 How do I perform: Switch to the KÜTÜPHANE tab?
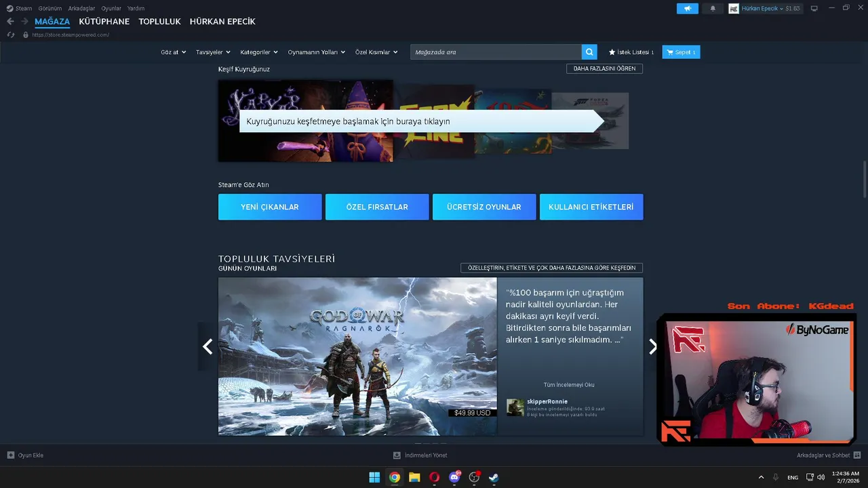coord(104,22)
